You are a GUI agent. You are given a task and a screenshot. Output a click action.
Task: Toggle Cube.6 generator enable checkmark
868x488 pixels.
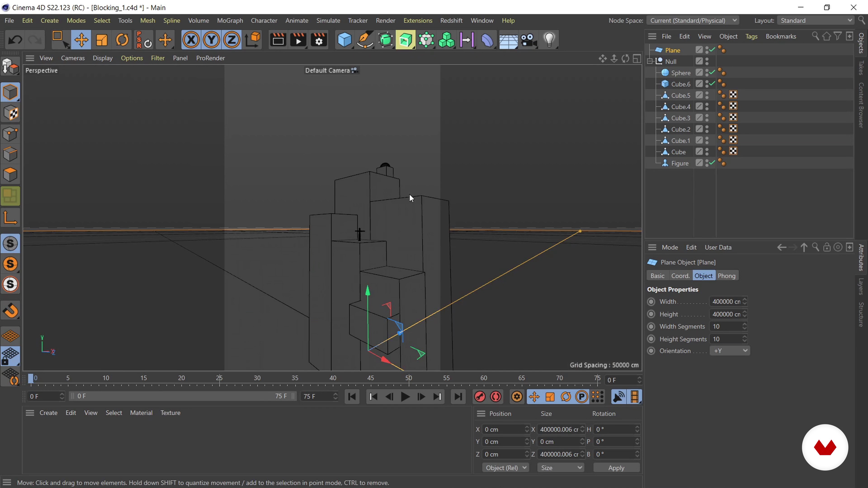712,84
